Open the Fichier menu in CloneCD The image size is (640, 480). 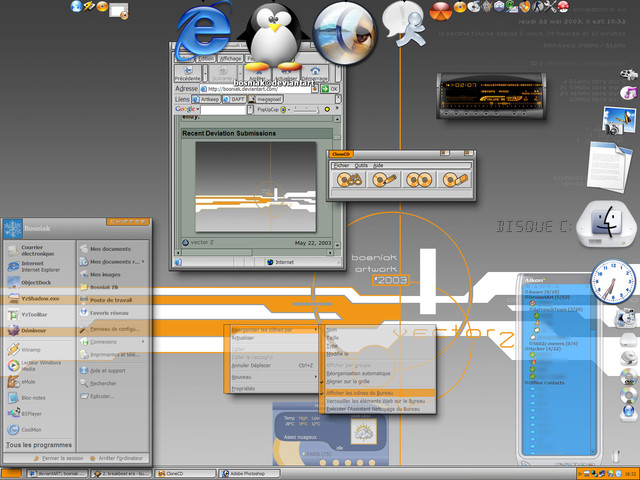coord(342,165)
